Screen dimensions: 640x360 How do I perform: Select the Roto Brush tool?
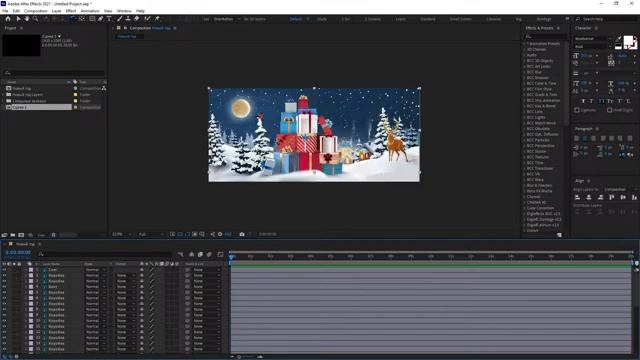147,19
